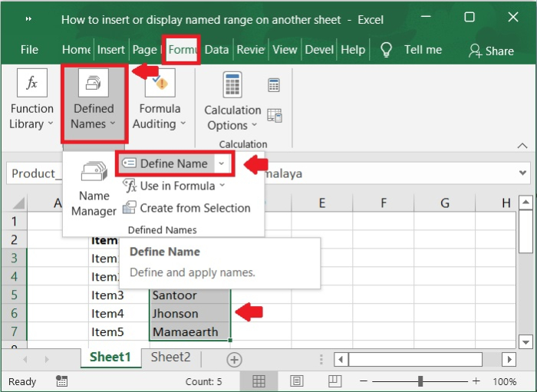Click cell containing Mamaearth

click(x=190, y=331)
